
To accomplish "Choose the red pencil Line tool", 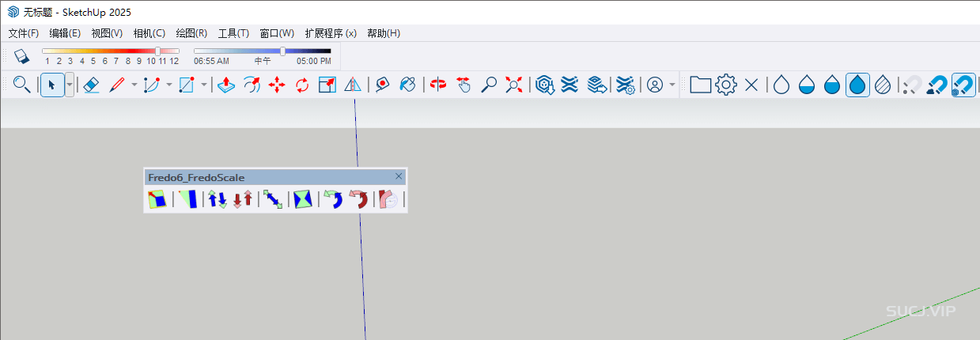I will (117, 85).
